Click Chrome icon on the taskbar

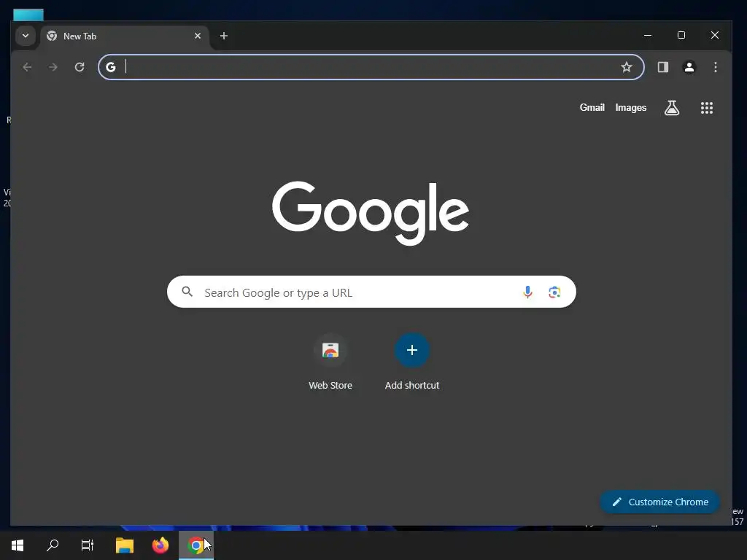coord(196,545)
